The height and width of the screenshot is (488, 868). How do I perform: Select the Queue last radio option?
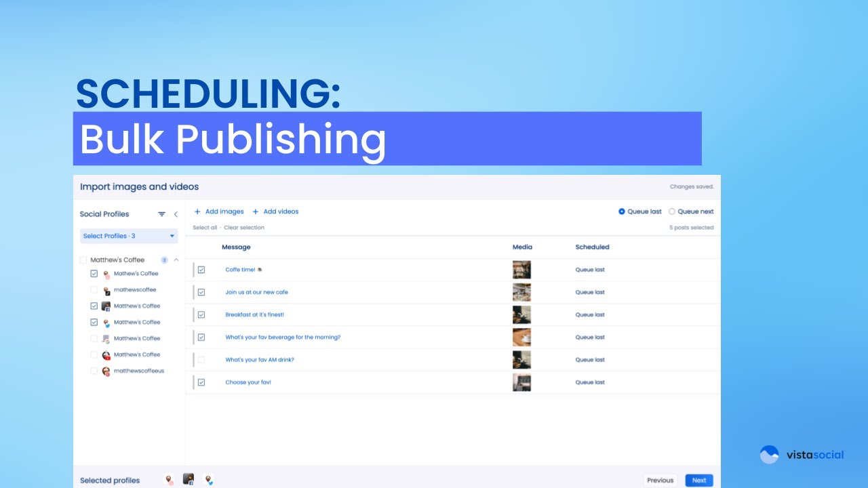[x=621, y=211]
